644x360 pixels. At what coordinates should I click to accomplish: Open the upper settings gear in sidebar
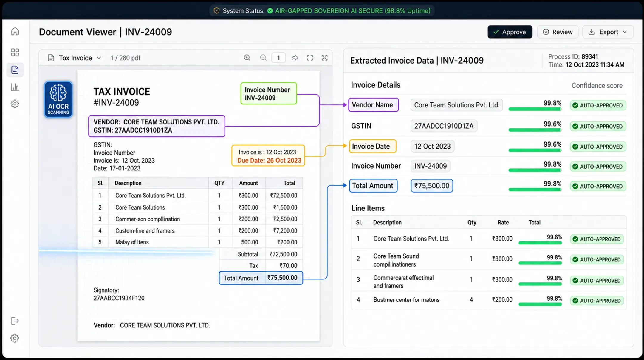[x=15, y=104]
